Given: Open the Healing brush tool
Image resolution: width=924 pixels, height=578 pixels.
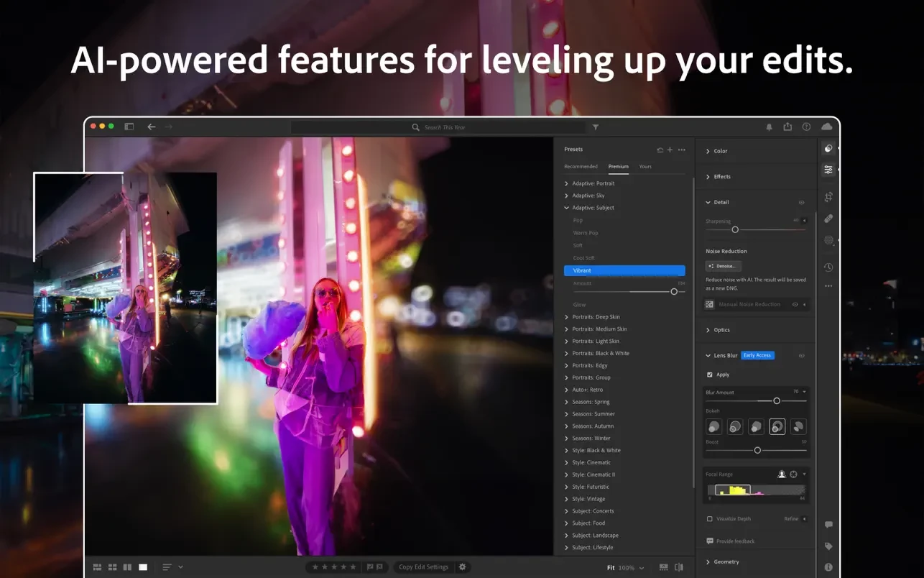Looking at the screenshot, I should pyautogui.click(x=828, y=219).
